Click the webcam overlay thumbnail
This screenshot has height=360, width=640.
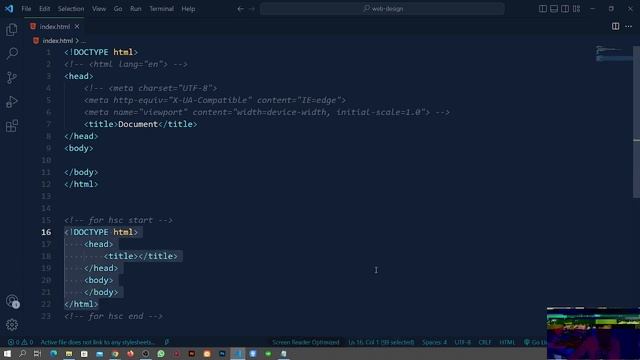[x=593, y=333]
